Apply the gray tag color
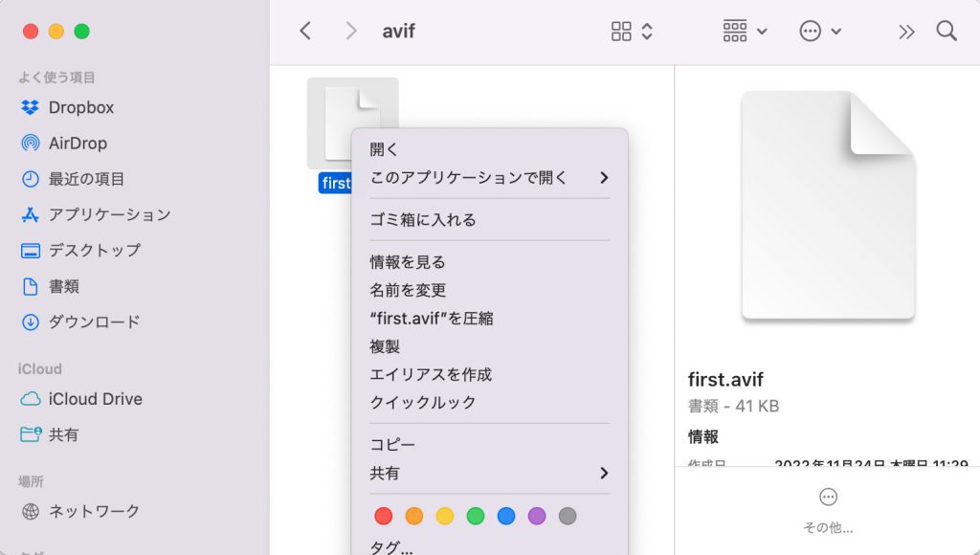The height and width of the screenshot is (555, 980). coord(568,516)
